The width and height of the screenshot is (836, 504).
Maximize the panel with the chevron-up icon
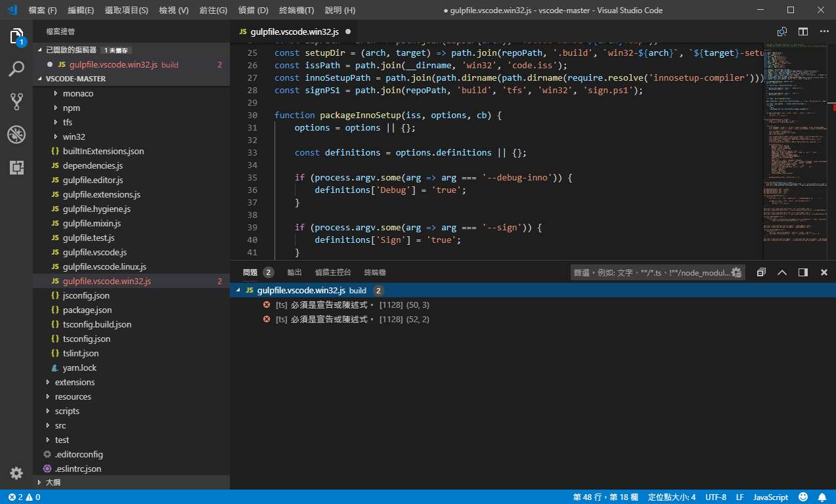point(781,272)
